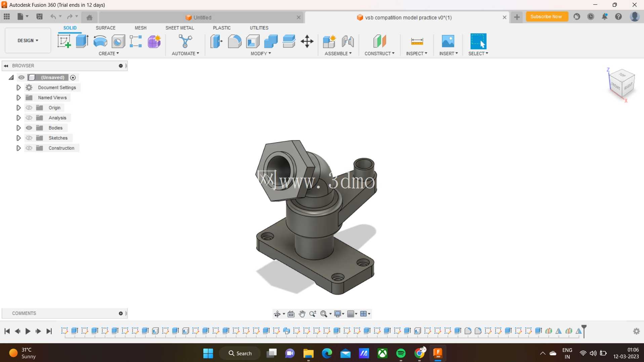Switch to the SURFACE tab
Screen dimensions: 644x362
point(106,28)
